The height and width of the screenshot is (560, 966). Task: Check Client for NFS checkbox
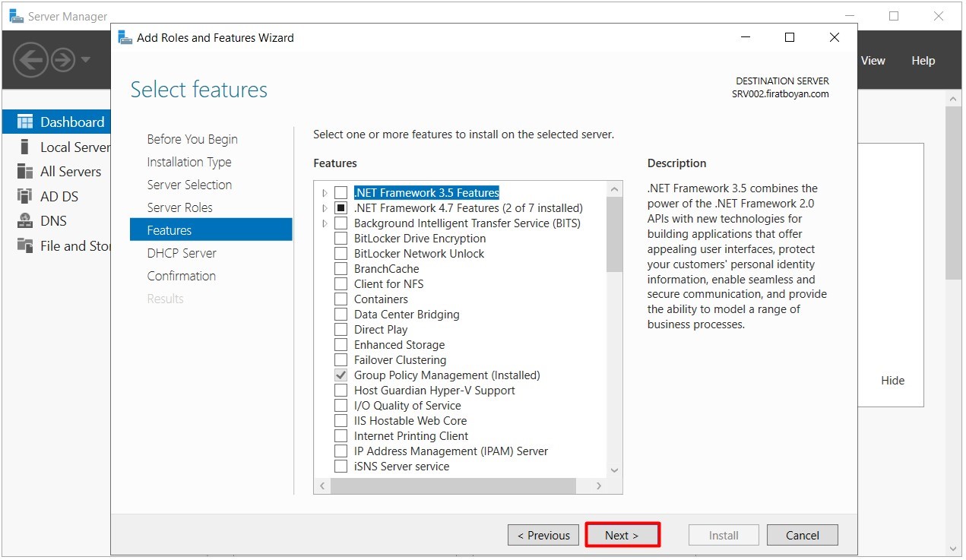340,284
